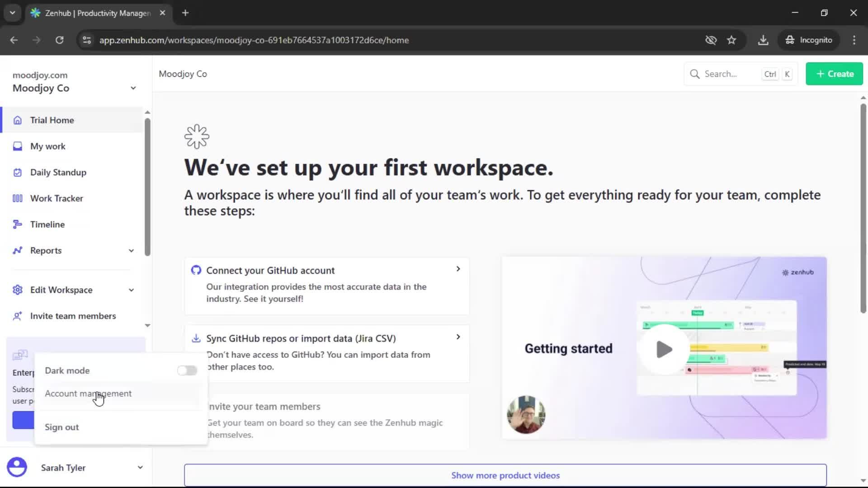The image size is (868, 488).
Task: Expand the Moodjoy Co workspace switcher
Action: click(x=133, y=88)
